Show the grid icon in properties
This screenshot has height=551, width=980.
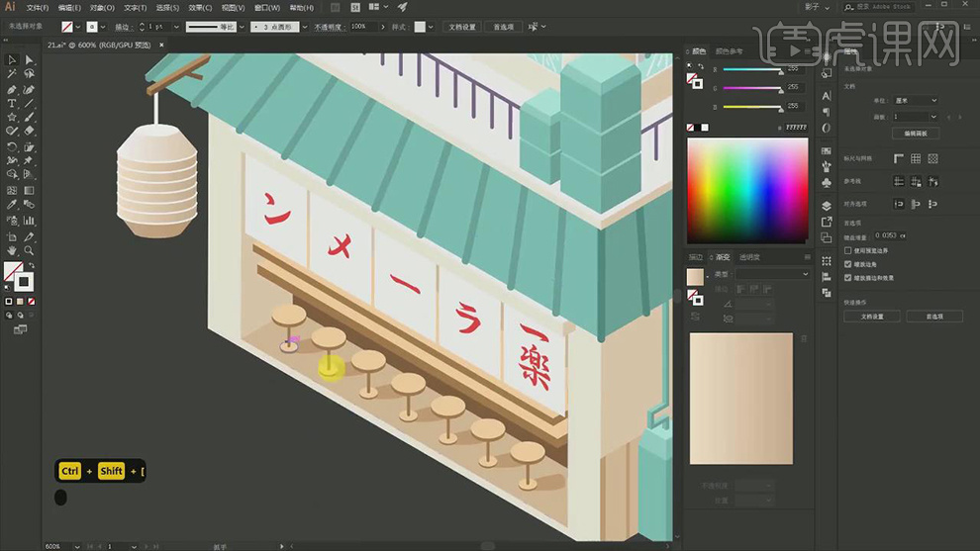[916, 158]
